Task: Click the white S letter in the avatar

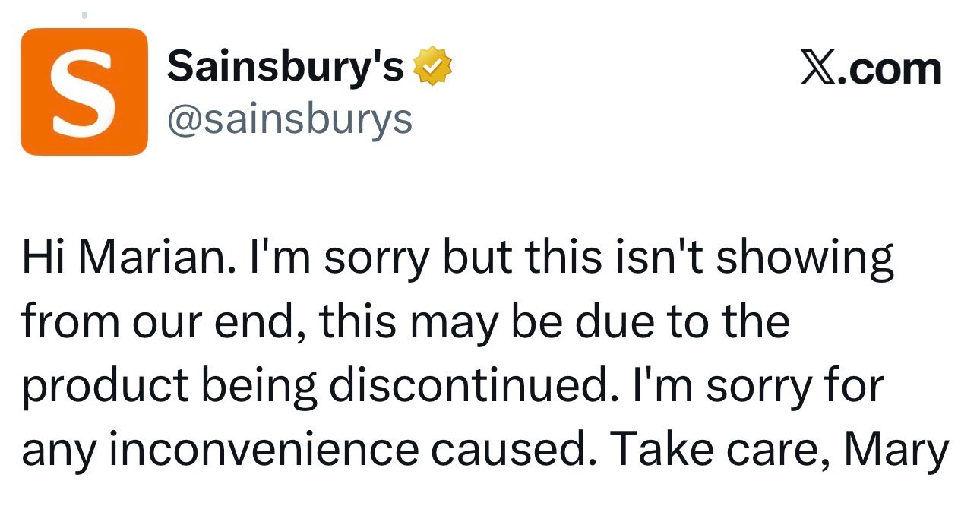Action: pyautogui.click(x=83, y=92)
